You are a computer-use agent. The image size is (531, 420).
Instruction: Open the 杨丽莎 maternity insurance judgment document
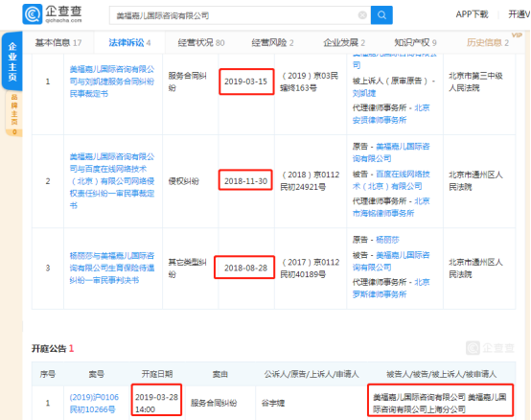pos(112,268)
